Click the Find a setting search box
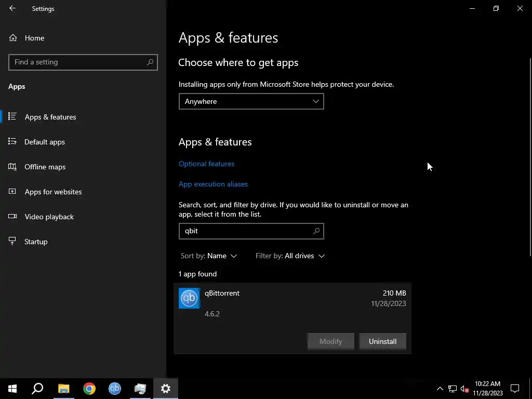Viewport: 532px width, 399px height. coord(83,62)
